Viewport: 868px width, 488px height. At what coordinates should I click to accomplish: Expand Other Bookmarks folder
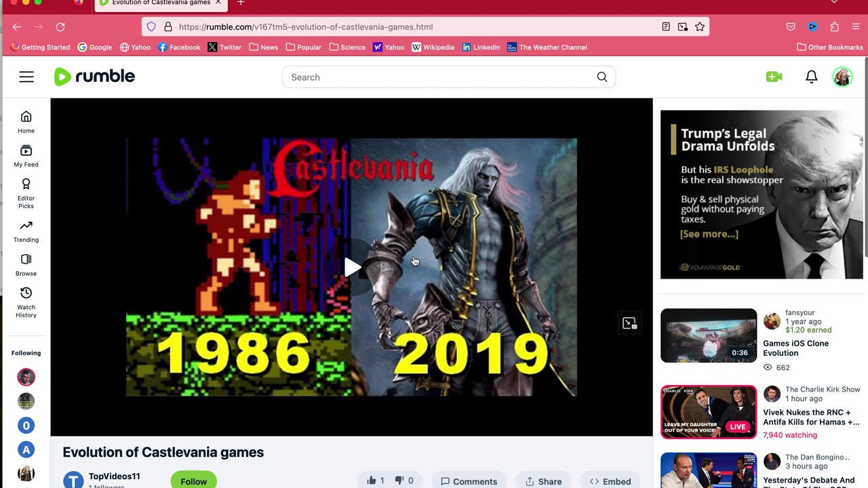point(830,47)
